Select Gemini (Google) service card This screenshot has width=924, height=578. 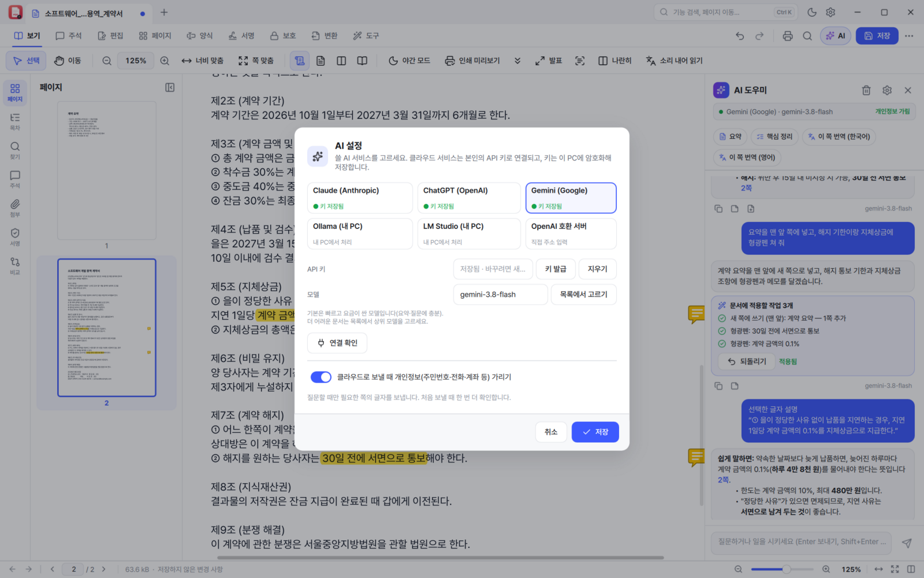click(x=571, y=198)
